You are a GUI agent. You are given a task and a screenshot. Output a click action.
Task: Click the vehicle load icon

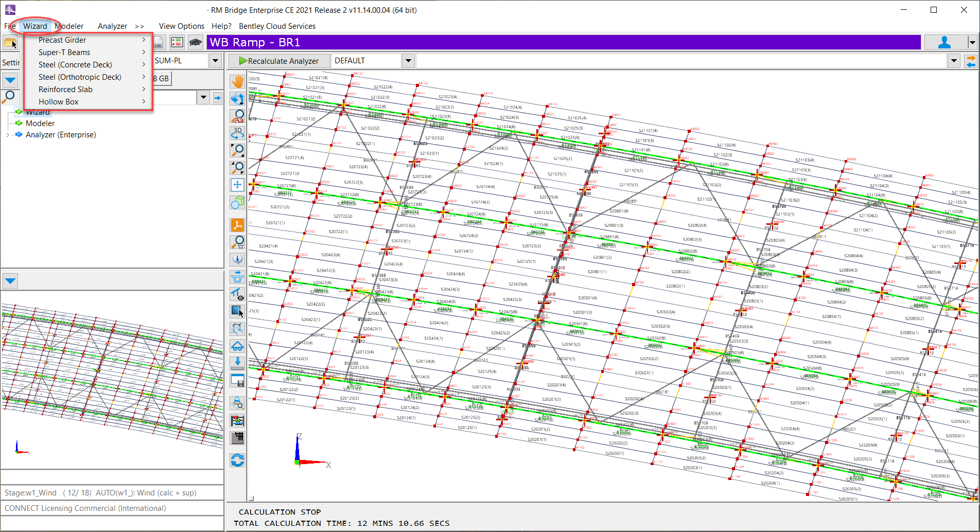pyautogui.click(x=237, y=346)
